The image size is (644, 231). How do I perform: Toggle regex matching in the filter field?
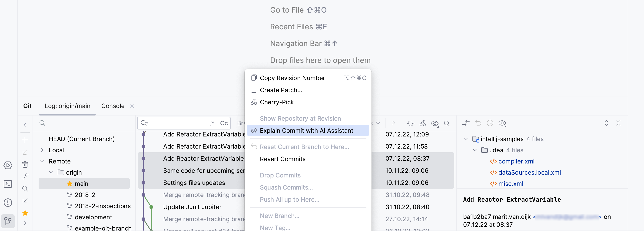212,123
